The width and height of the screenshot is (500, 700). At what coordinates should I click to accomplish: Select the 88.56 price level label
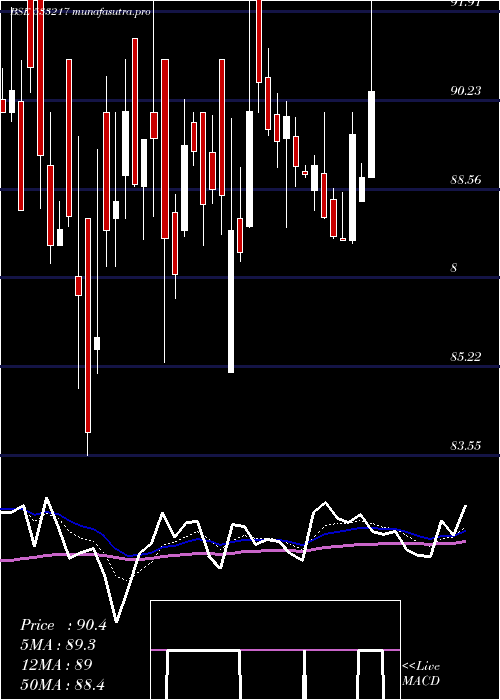coord(466,180)
